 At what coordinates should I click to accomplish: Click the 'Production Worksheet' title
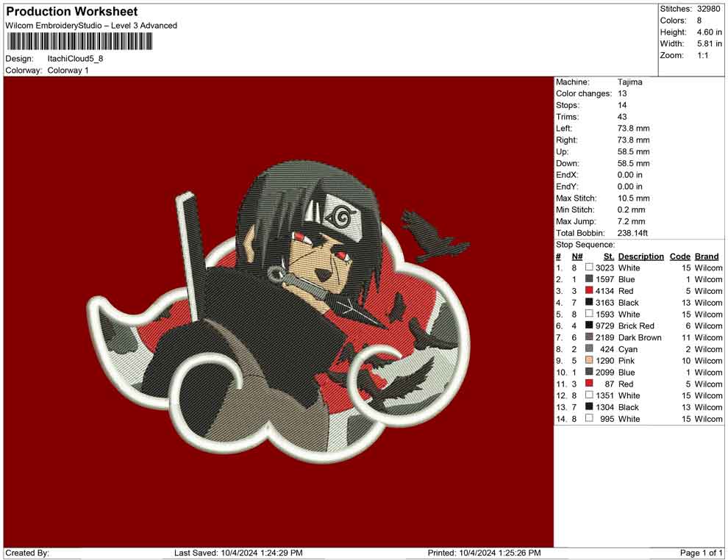pos(71,11)
